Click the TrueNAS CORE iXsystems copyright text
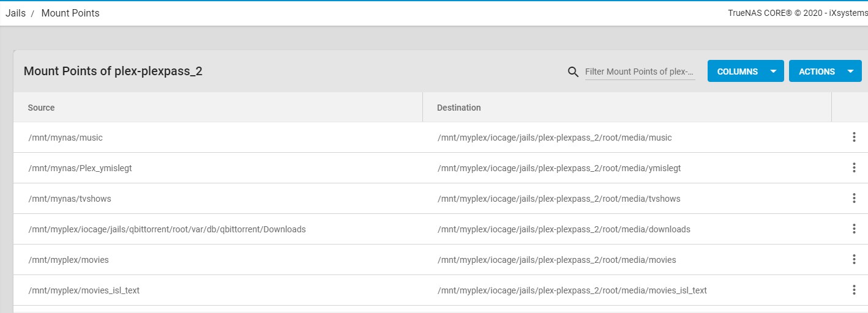Image resolution: width=868 pixels, height=313 pixels. pyautogui.click(x=797, y=13)
